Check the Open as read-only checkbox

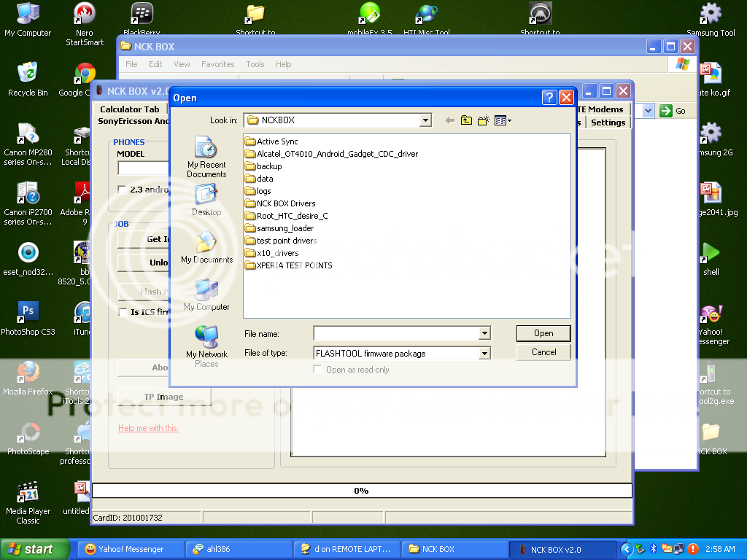(317, 370)
